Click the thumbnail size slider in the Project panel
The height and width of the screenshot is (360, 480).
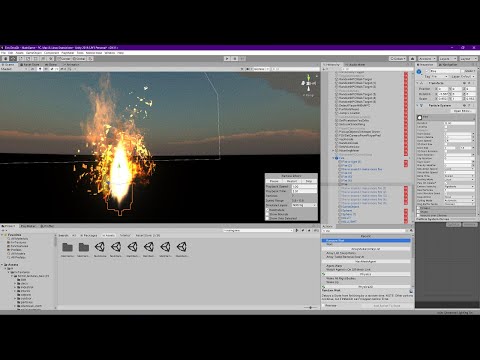pos(310,307)
